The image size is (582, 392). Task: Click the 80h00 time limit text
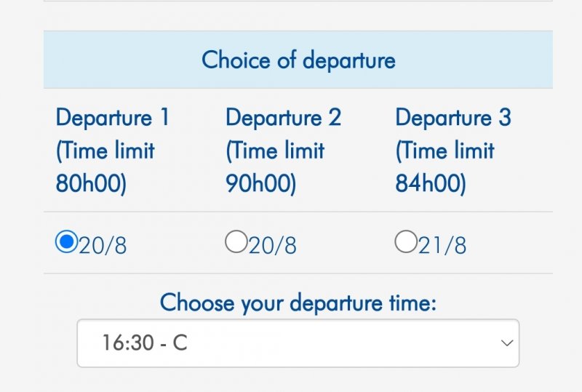tap(91, 185)
